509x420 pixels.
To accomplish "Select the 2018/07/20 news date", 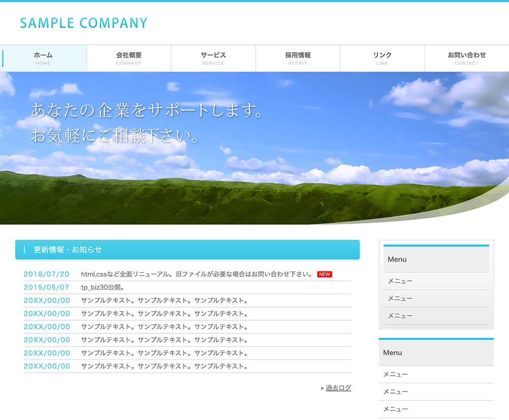I will pyautogui.click(x=46, y=274).
